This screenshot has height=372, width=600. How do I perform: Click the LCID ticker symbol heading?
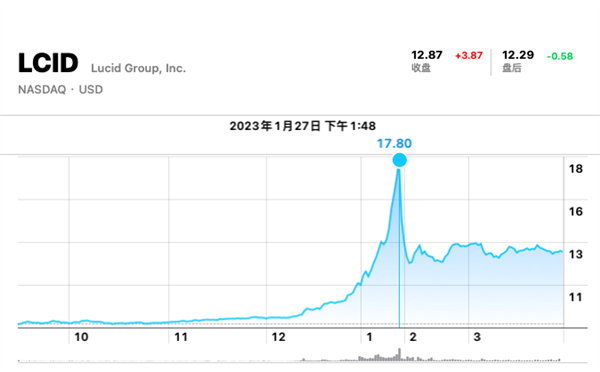[48, 63]
